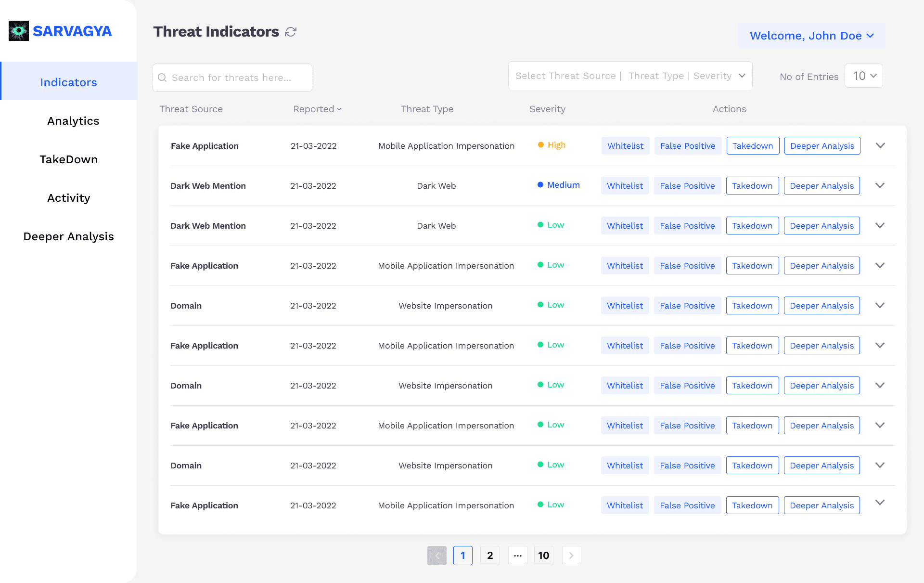This screenshot has height=583, width=924.
Task: Expand the last Fake Application row
Action: click(x=880, y=503)
